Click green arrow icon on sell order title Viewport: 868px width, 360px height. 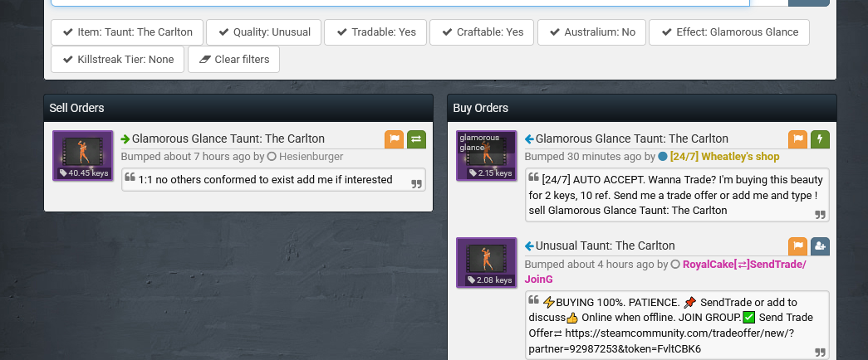[x=125, y=139]
